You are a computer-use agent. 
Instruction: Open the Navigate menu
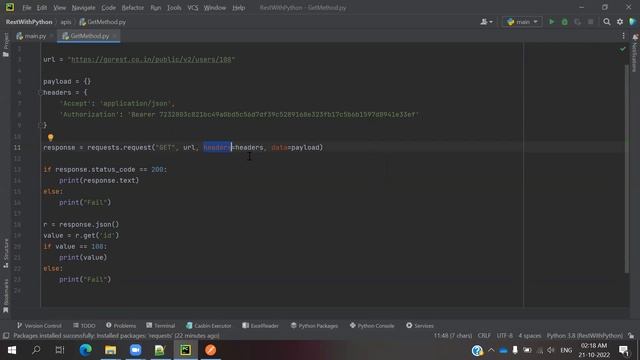(83, 8)
